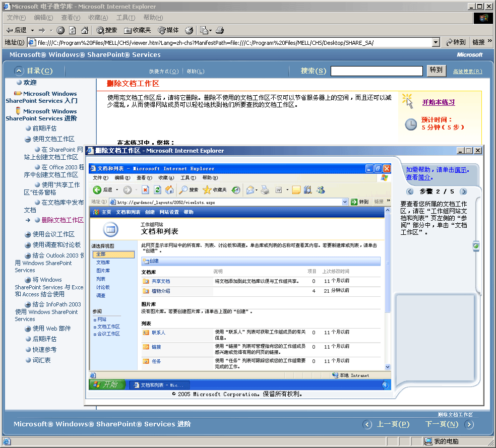496x448 pixels.
Task: Open the 工具(T) menu in the outer browser
Action: click(126, 18)
